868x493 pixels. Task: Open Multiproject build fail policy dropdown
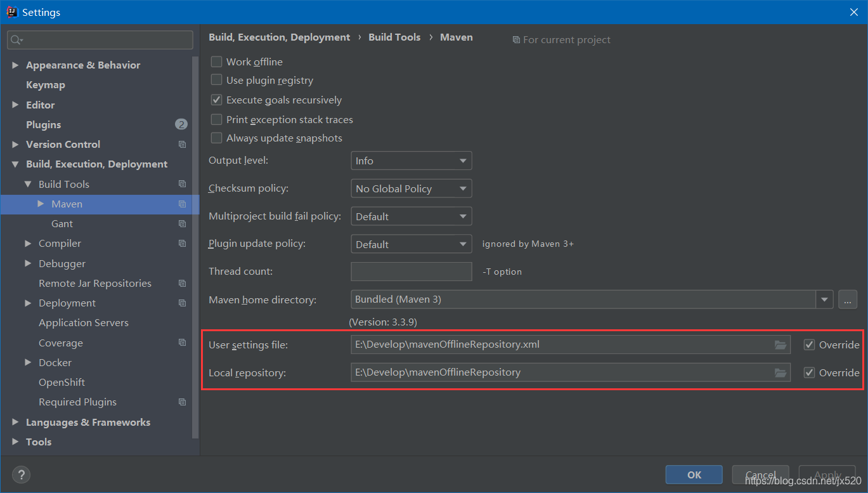pyautogui.click(x=411, y=216)
